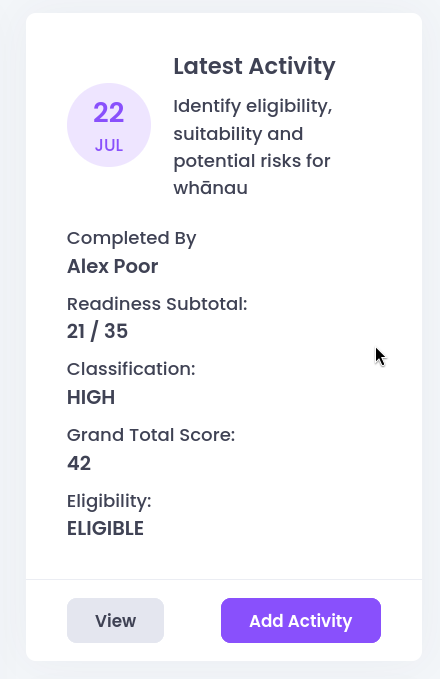Click the divider line above the buttons

click(x=224, y=579)
